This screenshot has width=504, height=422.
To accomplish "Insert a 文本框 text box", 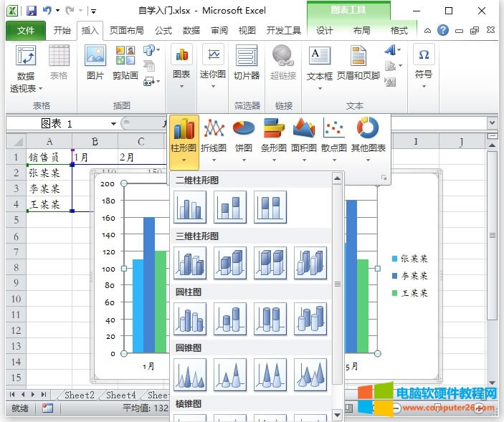I will pos(319,63).
